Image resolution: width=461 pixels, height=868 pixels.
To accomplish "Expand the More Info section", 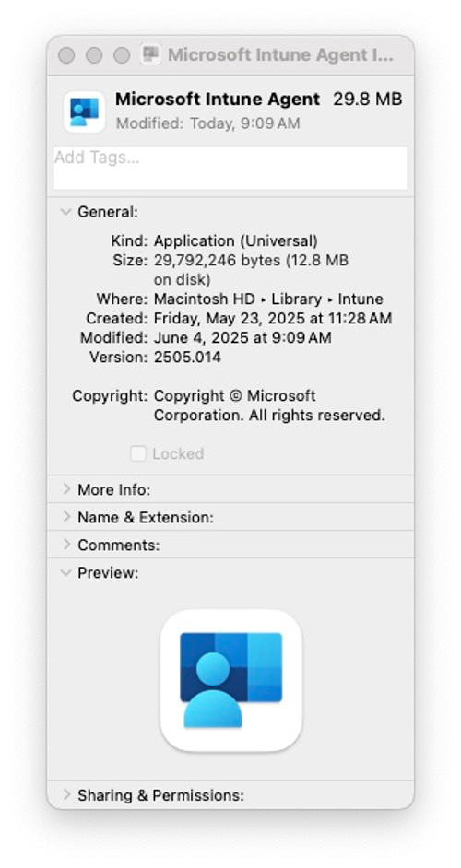I will (66, 488).
